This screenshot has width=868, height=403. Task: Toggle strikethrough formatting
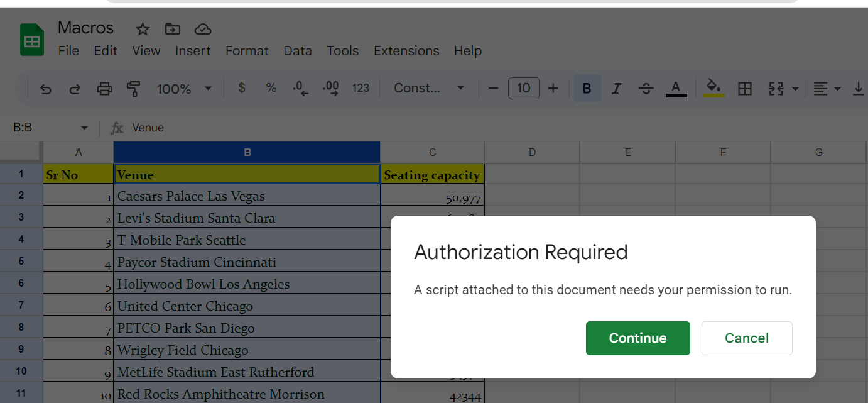646,88
